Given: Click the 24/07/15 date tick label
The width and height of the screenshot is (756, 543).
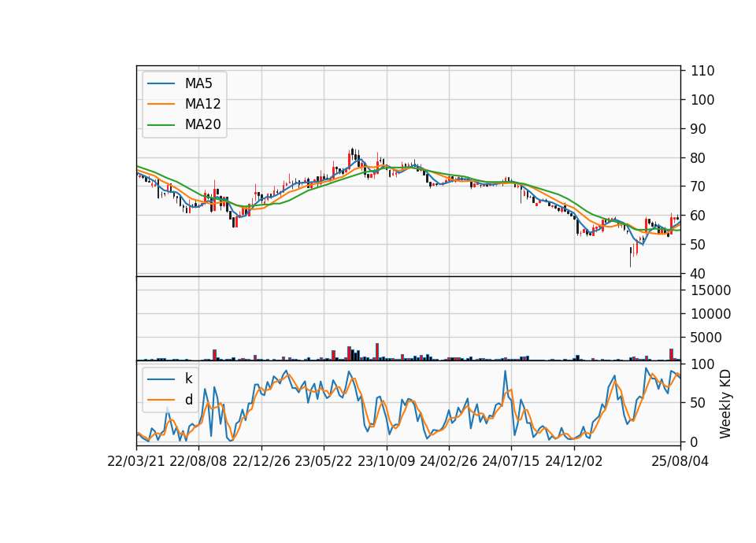Looking at the screenshot, I should (x=510, y=461).
